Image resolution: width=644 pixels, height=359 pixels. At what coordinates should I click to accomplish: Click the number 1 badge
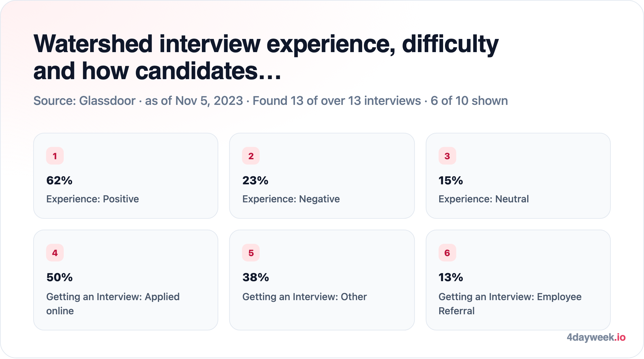coord(55,156)
